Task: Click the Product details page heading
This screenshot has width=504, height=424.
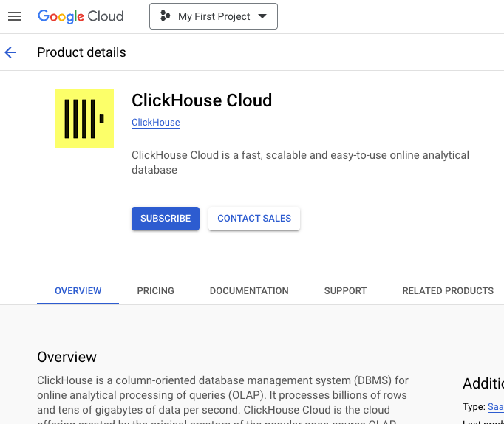Action: [81, 52]
